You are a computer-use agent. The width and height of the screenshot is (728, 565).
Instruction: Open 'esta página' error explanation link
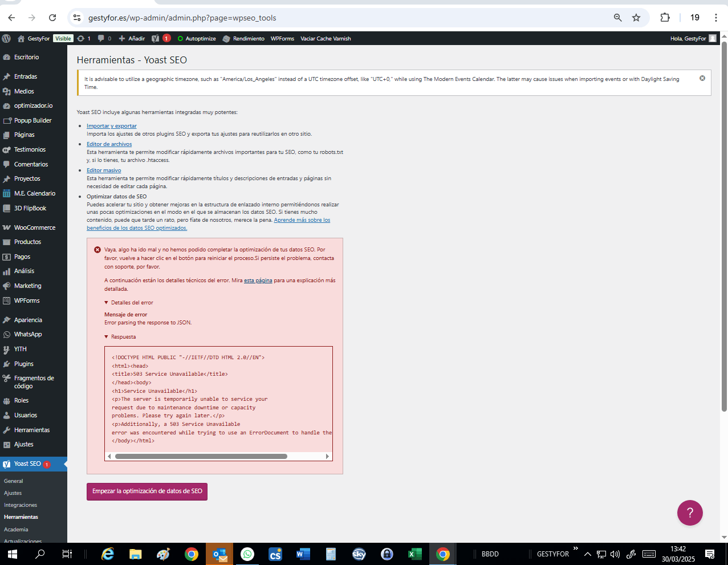point(258,281)
